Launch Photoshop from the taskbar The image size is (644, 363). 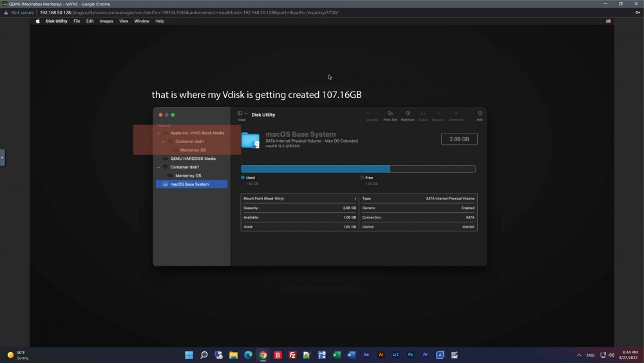pyautogui.click(x=410, y=355)
